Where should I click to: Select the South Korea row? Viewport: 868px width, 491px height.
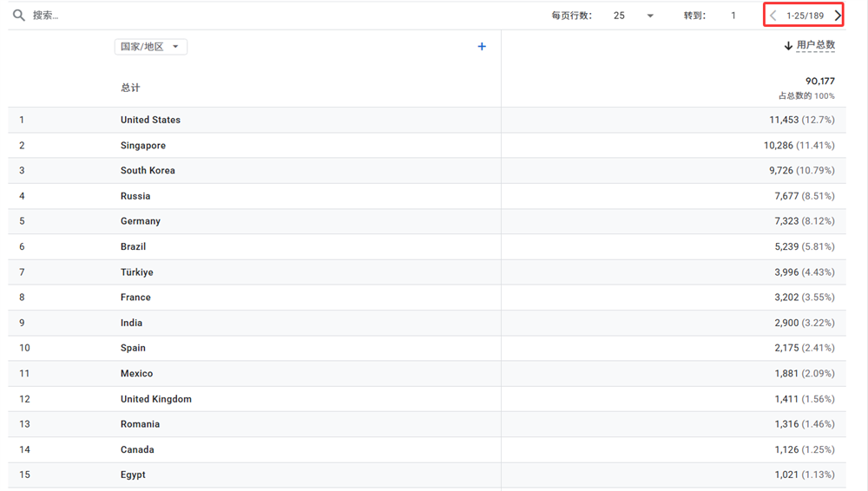(427, 171)
